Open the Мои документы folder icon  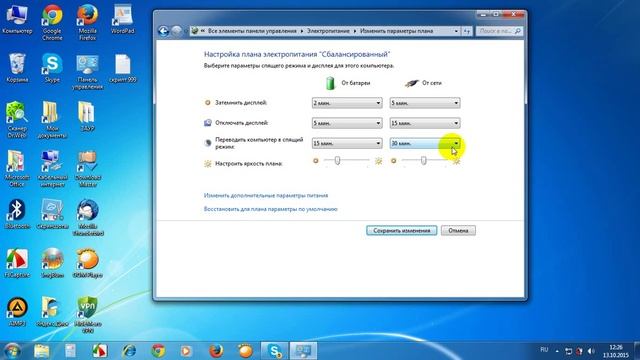pyautogui.click(x=52, y=120)
